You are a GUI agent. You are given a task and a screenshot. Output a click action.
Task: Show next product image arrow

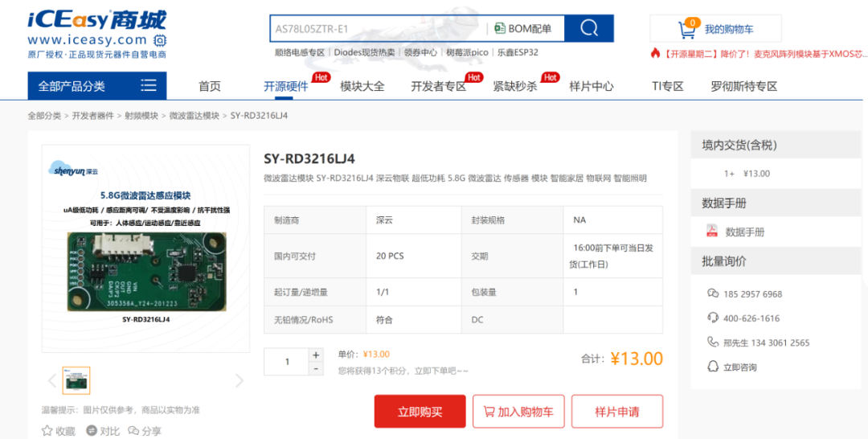coord(240,380)
